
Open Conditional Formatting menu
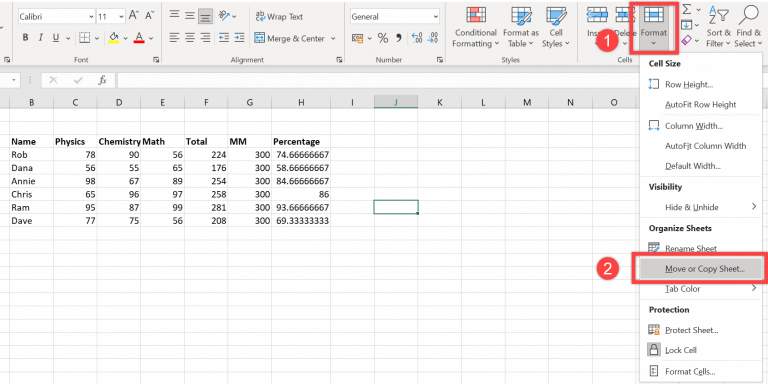(475, 27)
